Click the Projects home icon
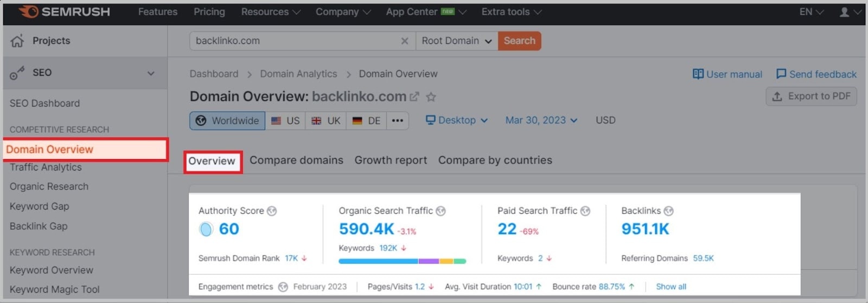Image resolution: width=868 pixels, height=303 pixels. tap(17, 41)
